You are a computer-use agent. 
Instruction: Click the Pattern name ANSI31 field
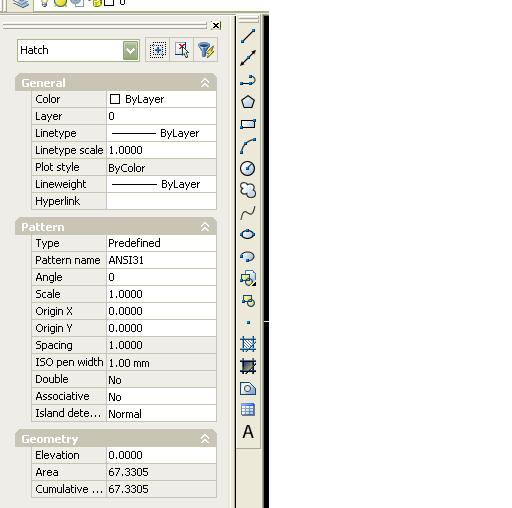point(161,260)
